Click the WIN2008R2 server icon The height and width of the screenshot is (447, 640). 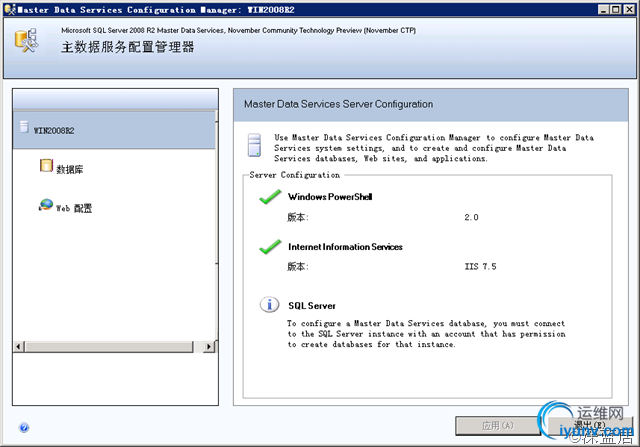click(24, 127)
